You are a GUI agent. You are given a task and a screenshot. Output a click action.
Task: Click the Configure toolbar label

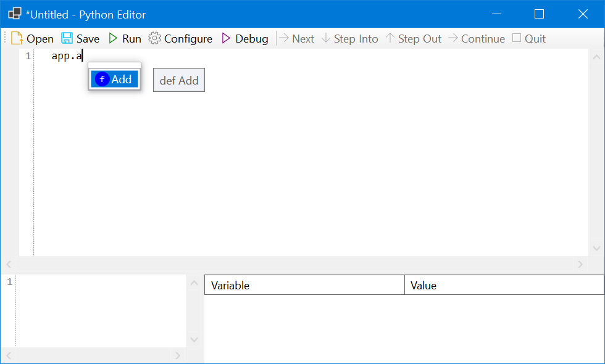tap(188, 39)
